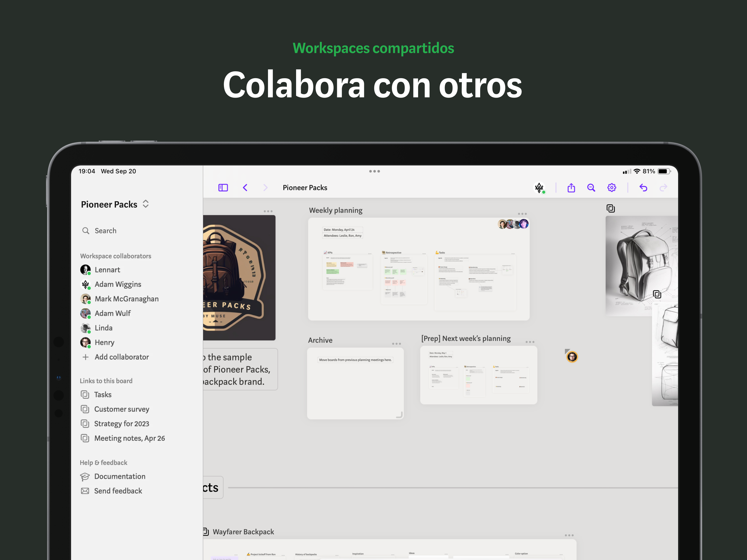The width and height of the screenshot is (747, 560).
Task: Open the share icon in toolbar
Action: tap(571, 188)
